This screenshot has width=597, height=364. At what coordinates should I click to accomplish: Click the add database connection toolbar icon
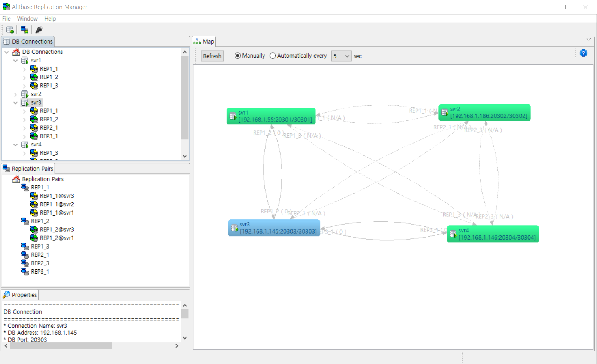click(10, 30)
